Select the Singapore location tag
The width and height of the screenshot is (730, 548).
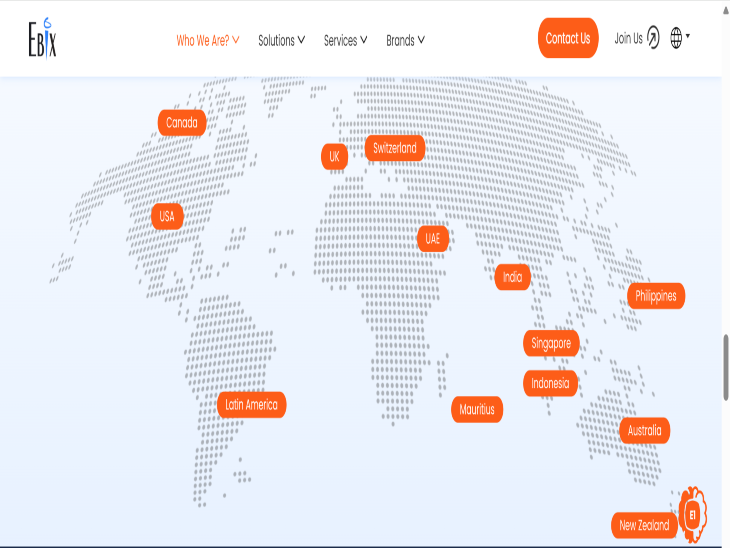(551, 343)
